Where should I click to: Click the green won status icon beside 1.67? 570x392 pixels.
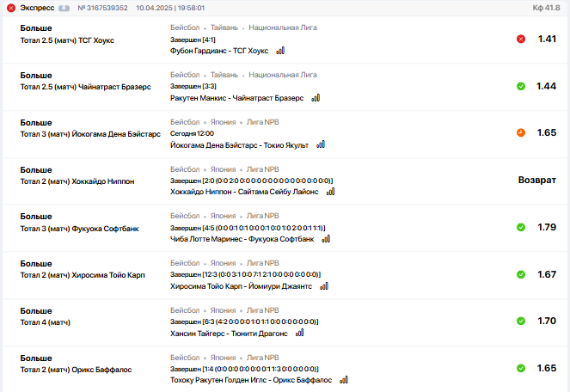tap(521, 274)
